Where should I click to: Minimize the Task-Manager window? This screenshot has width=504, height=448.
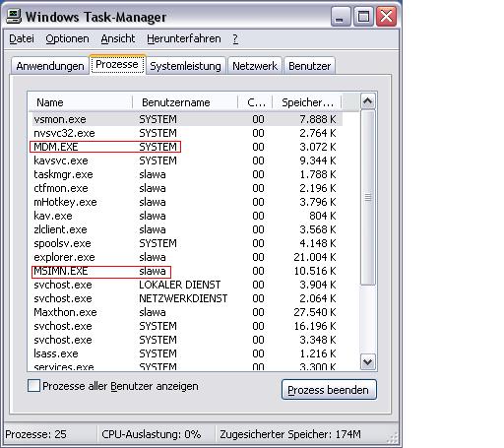pyautogui.click(x=340, y=17)
